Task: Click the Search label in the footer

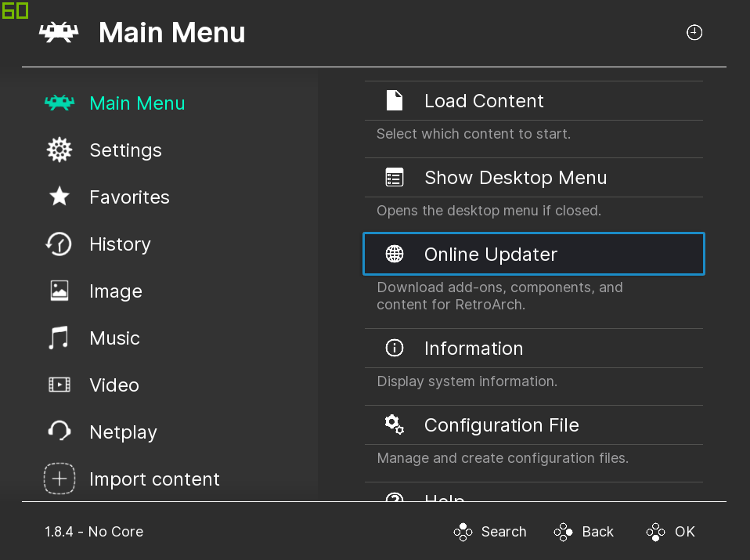Action: 503,532
